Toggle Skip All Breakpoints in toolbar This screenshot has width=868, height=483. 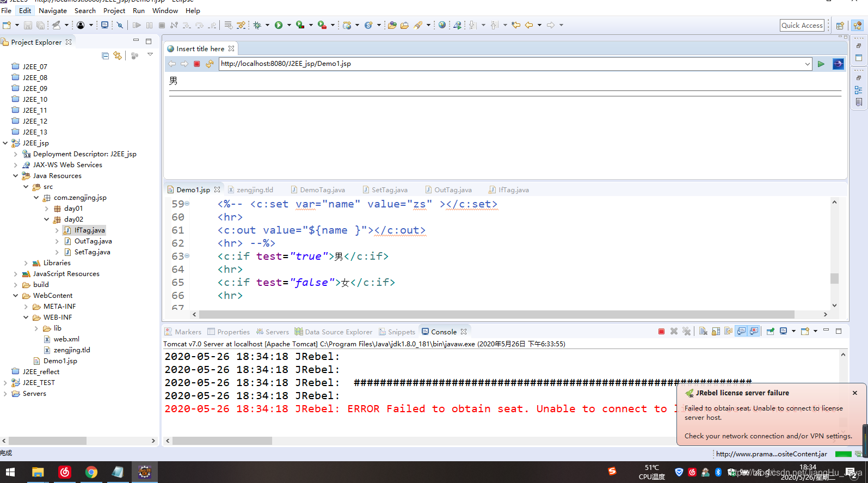point(120,25)
